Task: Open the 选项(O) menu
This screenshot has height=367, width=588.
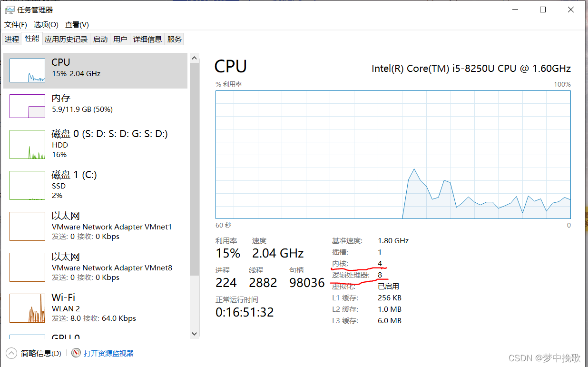Action: pyautogui.click(x=46, y=25)
